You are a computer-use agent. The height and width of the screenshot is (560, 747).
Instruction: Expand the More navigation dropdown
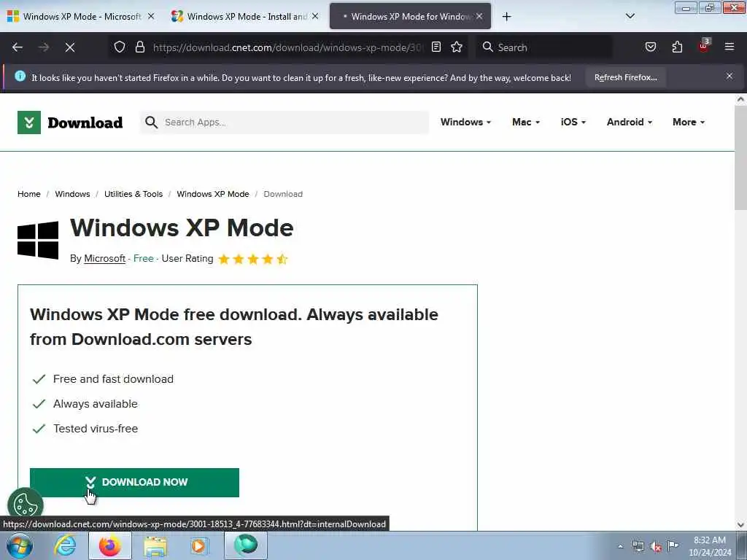coord(689,122)
